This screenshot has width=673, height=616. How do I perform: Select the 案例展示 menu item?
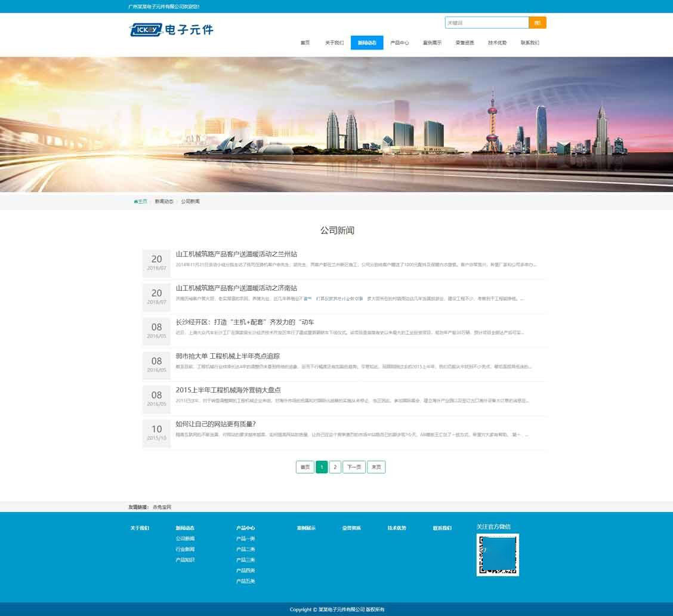tap(432, 42)
